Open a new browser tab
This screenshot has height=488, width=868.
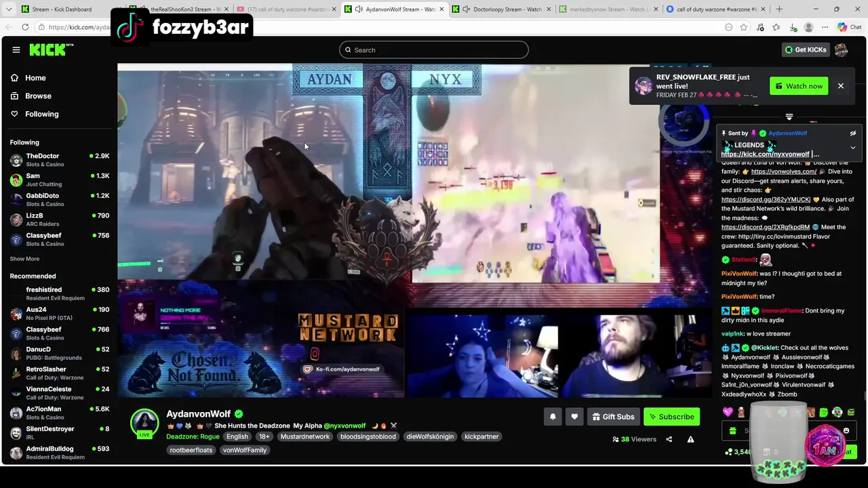779,9
